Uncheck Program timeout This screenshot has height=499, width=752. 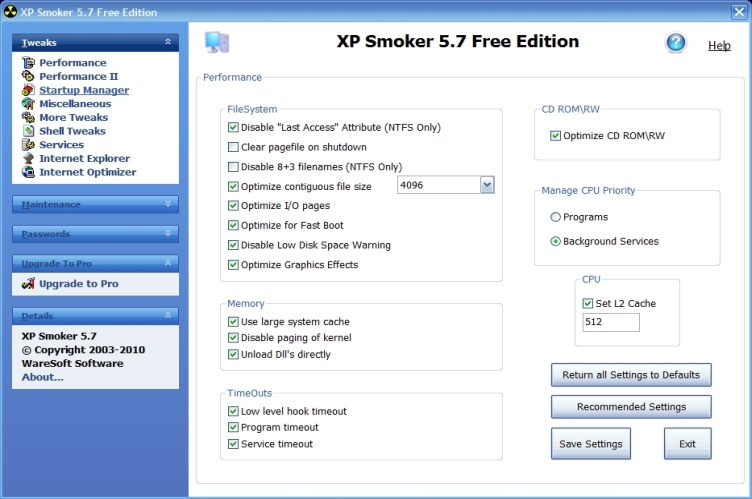(x=233, y=427)
